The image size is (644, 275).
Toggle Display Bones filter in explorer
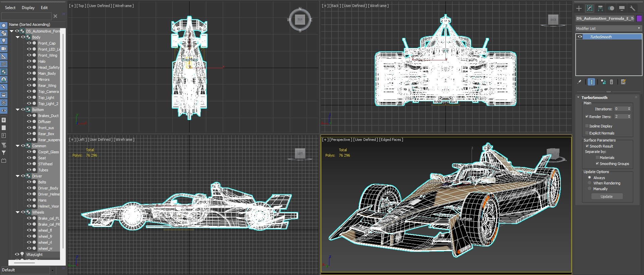pyautogui.click(x=4, y=87)
